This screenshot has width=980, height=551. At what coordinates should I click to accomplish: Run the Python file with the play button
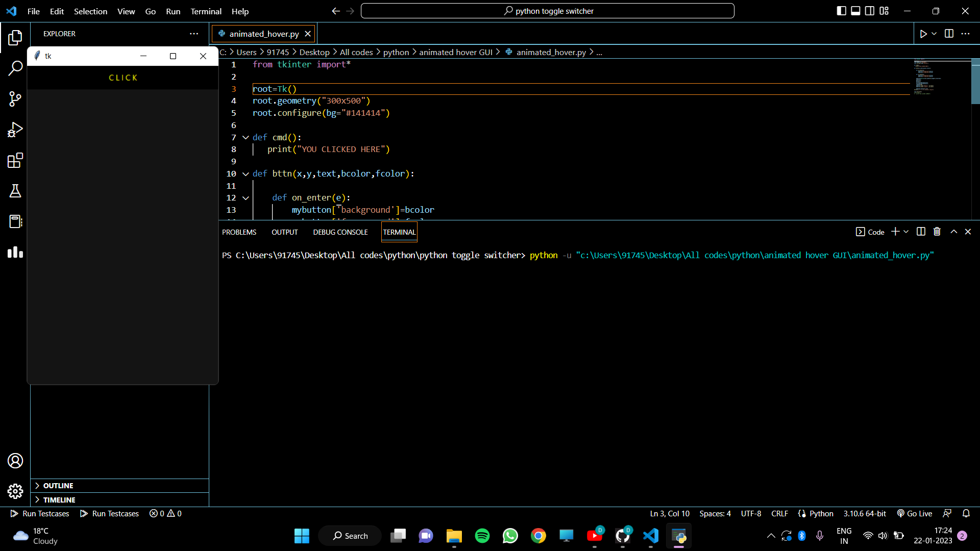click(924, 34)
